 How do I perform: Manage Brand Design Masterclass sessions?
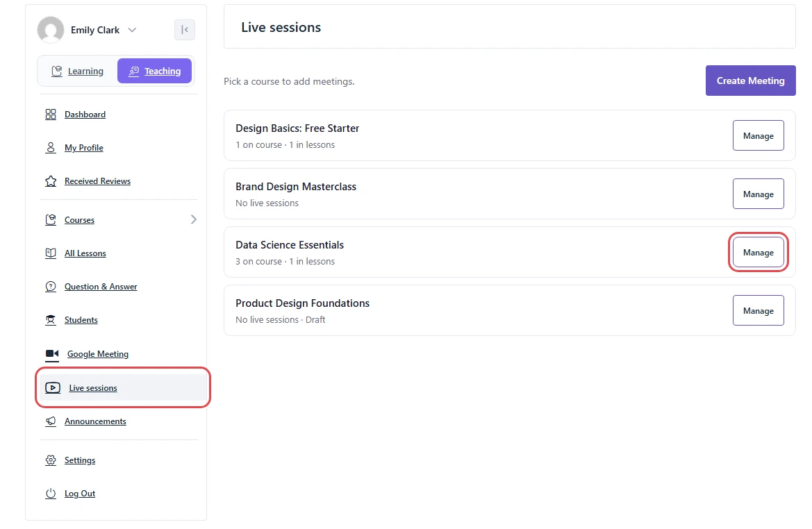[x=758, y=194]
